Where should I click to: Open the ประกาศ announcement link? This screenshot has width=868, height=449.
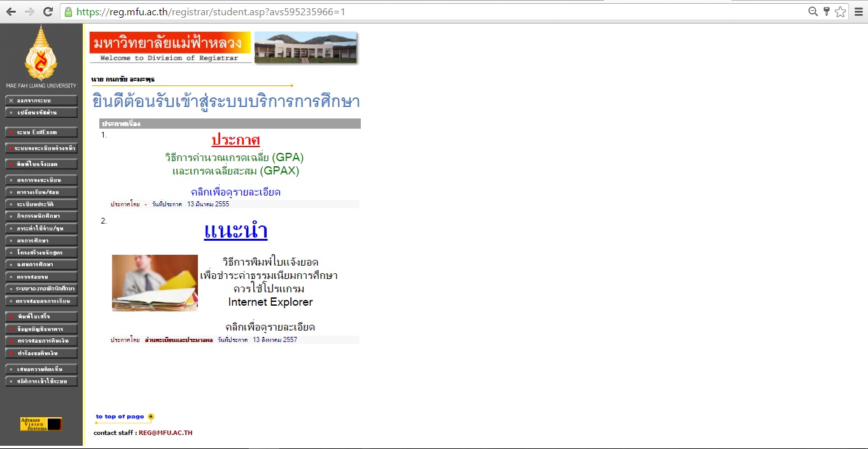[236, 141]
